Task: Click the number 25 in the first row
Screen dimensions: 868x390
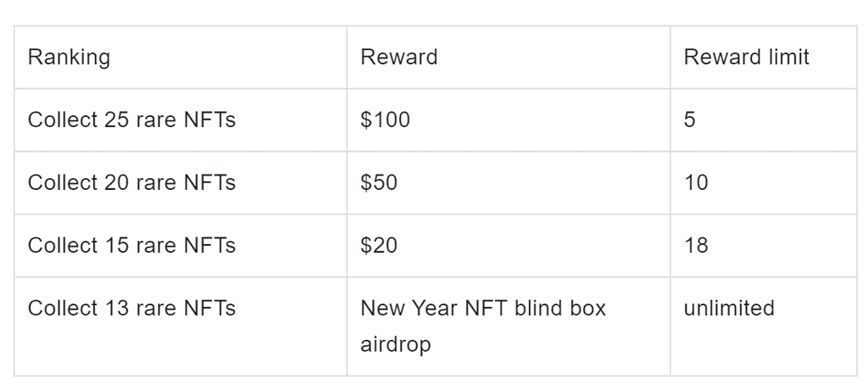Action: 116,120
